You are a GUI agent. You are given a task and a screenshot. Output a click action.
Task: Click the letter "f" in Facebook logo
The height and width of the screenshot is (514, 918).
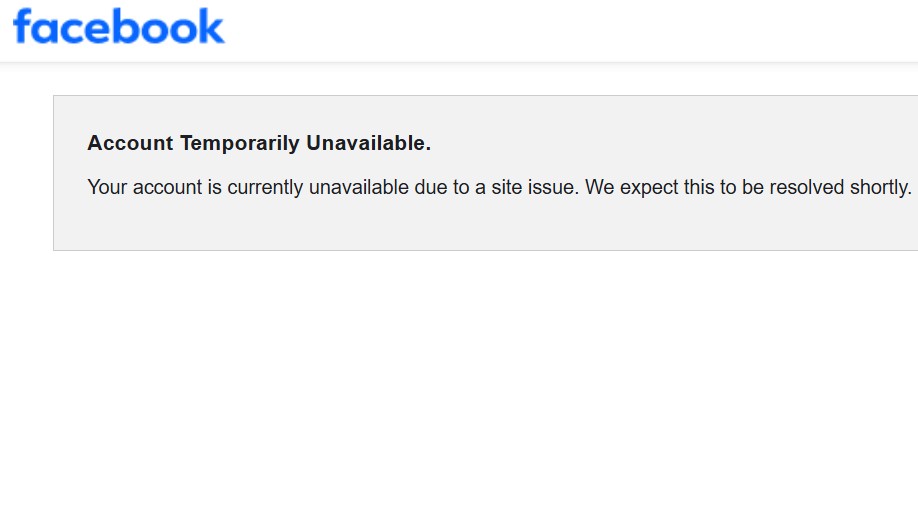coord(22,26)
